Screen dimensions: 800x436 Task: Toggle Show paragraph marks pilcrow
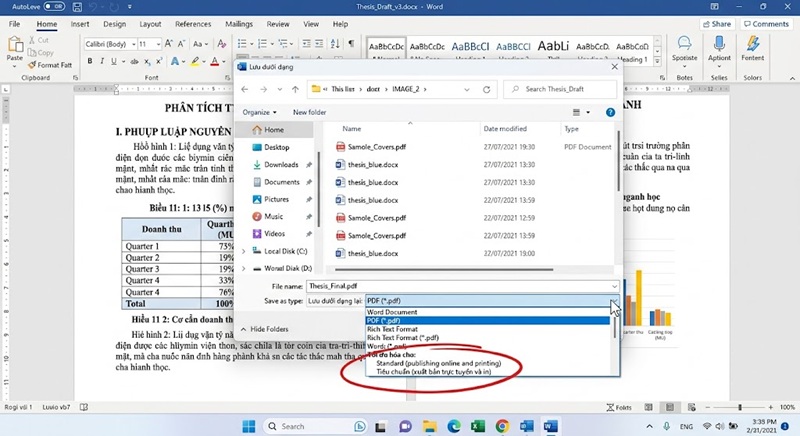pyautogui.click(x=351, y=44)
